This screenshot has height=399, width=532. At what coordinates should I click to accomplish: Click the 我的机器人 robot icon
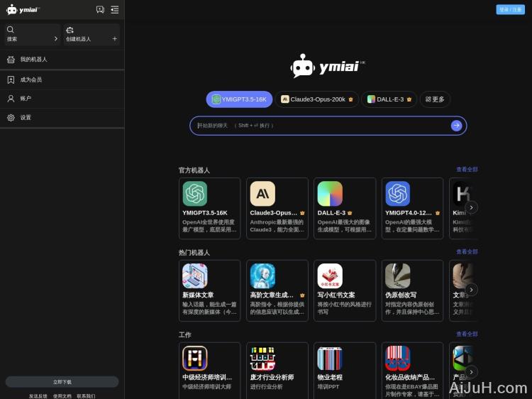point(11,60)
